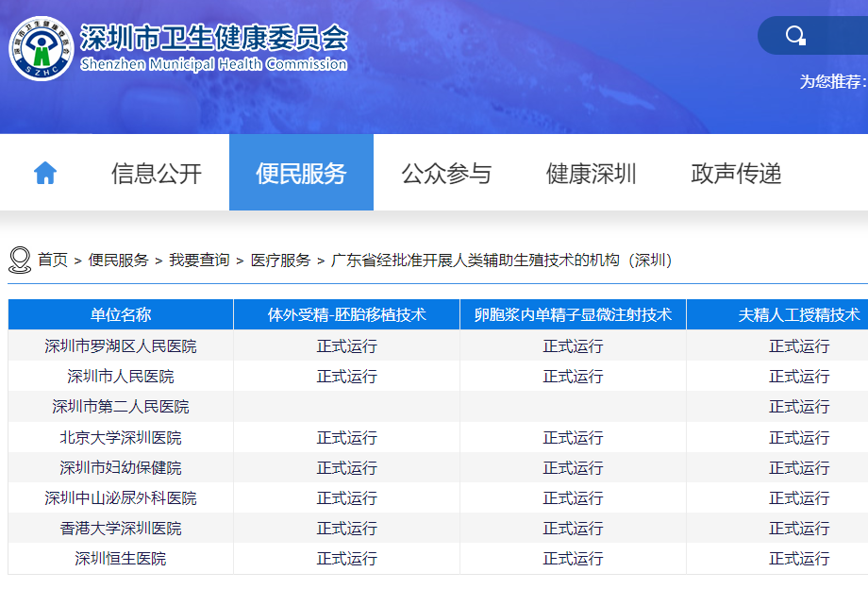
Task: Click 夫精人工授精 status for 深圳市人民医院
Action: pos(799,377)
